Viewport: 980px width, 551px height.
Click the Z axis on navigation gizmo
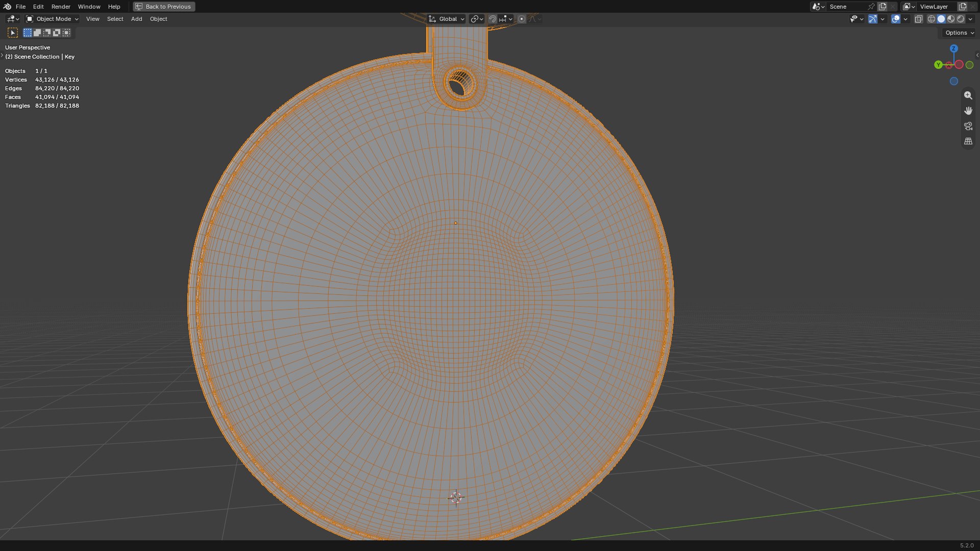pyautogui.click(x=953, y=48)
